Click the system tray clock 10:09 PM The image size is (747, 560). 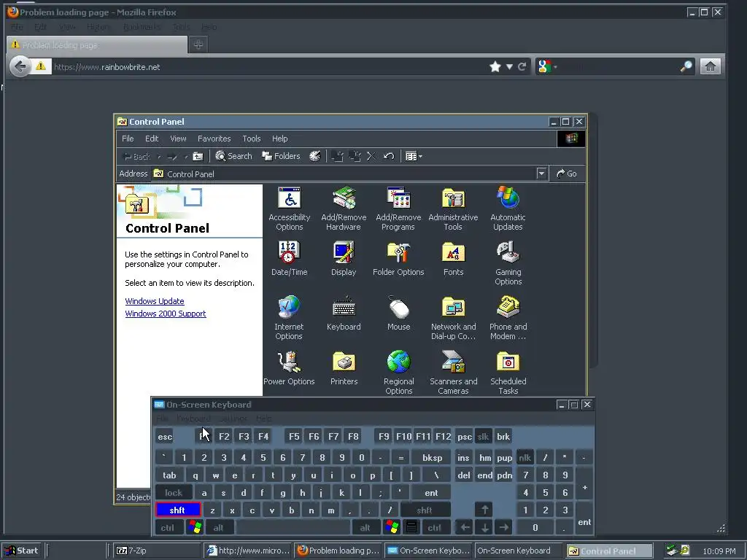[719, 551]
